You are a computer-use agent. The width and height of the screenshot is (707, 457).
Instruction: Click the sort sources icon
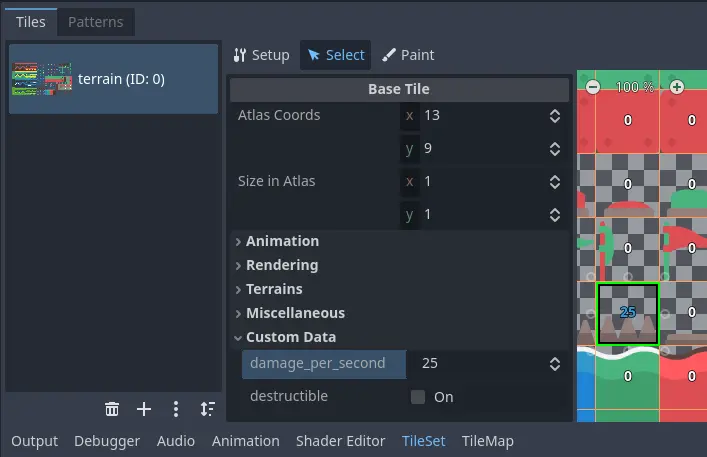click(207, 409)
